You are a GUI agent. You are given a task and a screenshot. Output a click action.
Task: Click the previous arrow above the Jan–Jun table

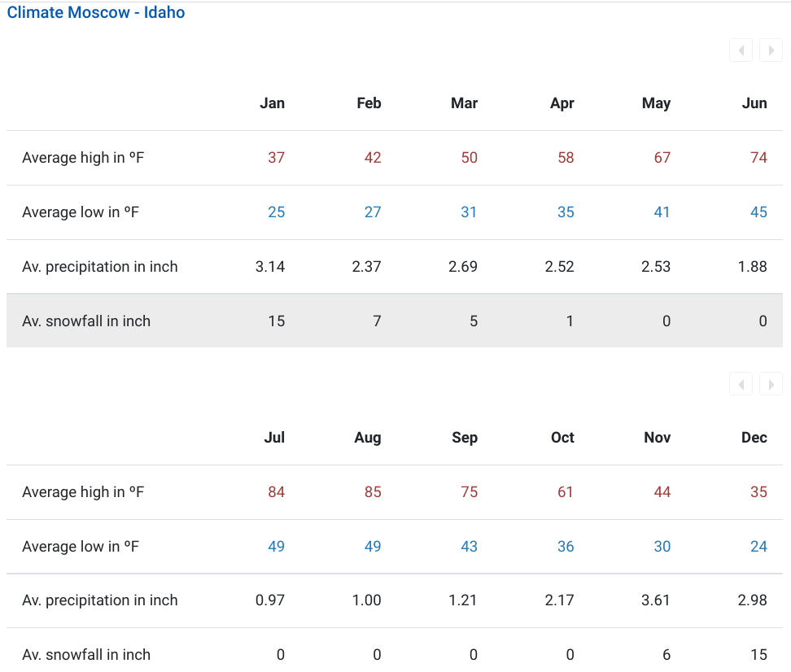point(741,50)
